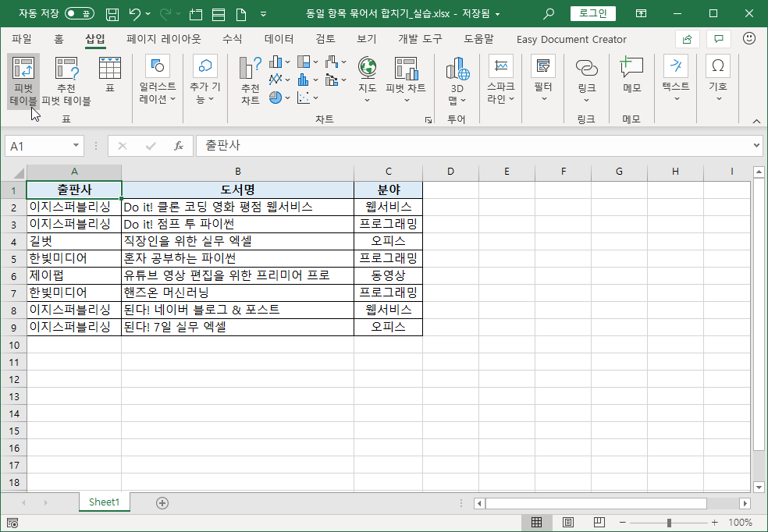
Task: Click the Save icon in the title bar
Action: [x=112, y=14]
